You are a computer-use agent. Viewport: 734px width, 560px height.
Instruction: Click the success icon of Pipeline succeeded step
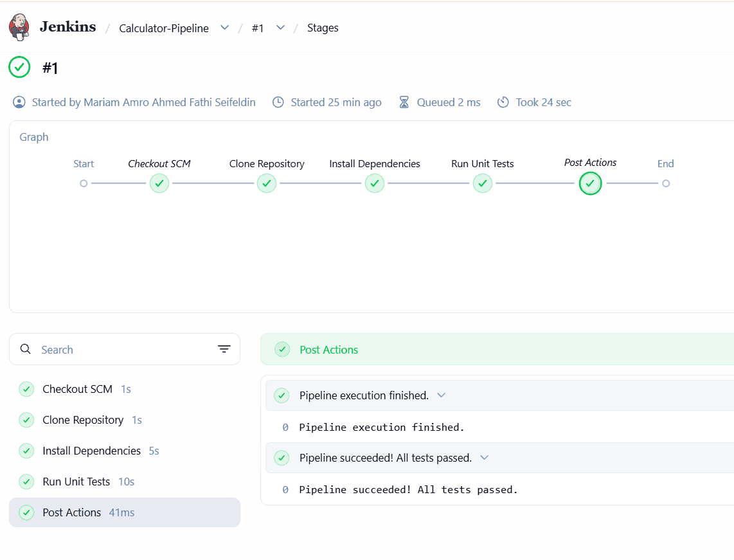point(282,458)
